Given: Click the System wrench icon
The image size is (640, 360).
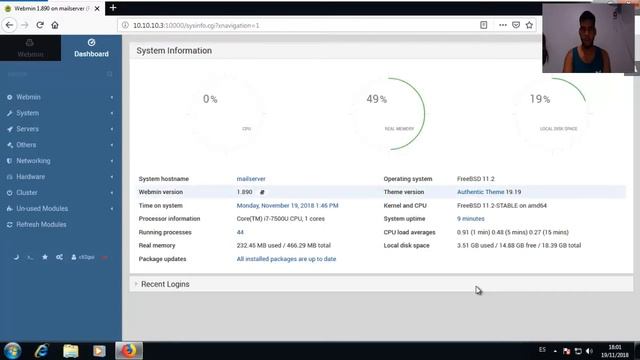Looking at the screenshot, I should (9, 113).
